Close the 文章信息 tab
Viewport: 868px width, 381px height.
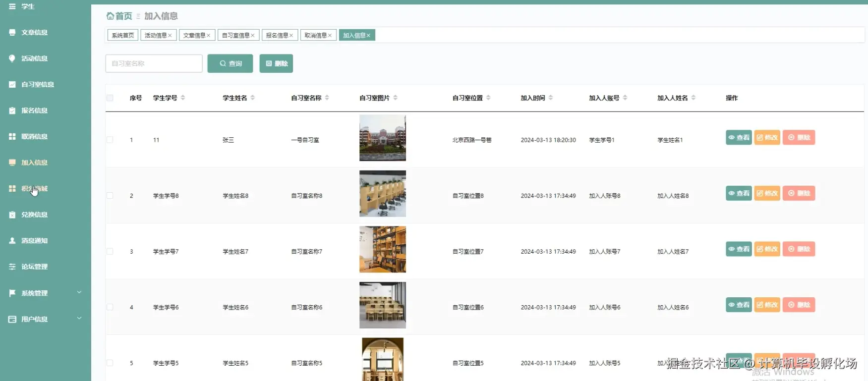(209, 35)
